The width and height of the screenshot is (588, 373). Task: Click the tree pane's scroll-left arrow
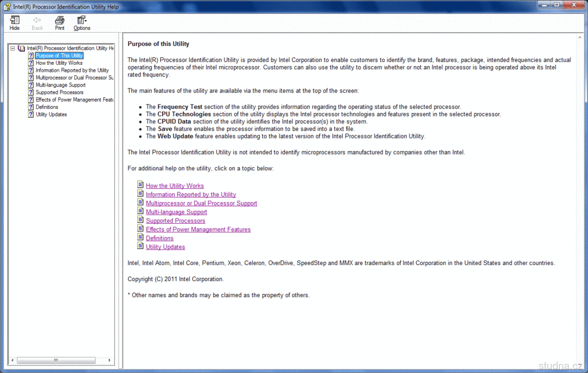click(13, 360)
